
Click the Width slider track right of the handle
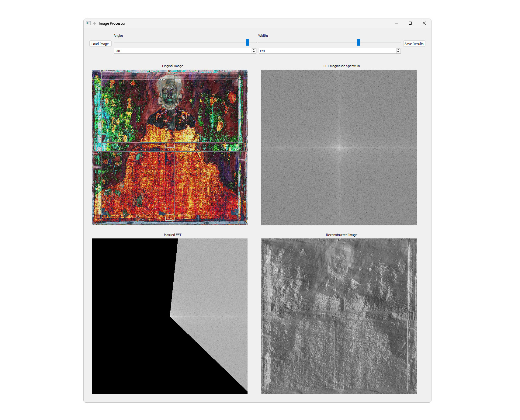(380, 42)
